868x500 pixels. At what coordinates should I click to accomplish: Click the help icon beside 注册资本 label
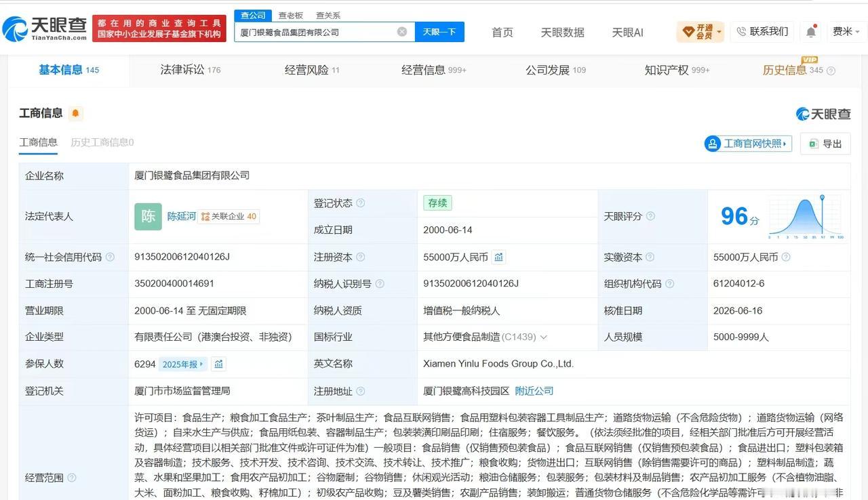coord(361,257)
